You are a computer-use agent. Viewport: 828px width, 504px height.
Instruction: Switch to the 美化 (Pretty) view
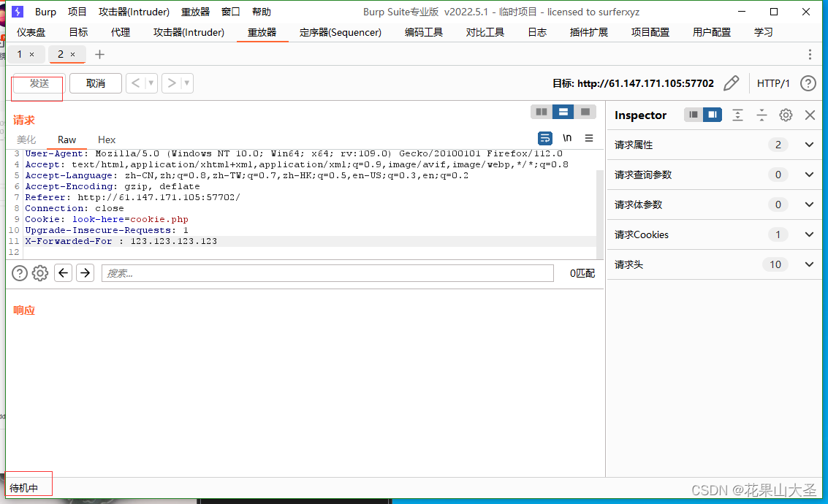tap(26, 140)
